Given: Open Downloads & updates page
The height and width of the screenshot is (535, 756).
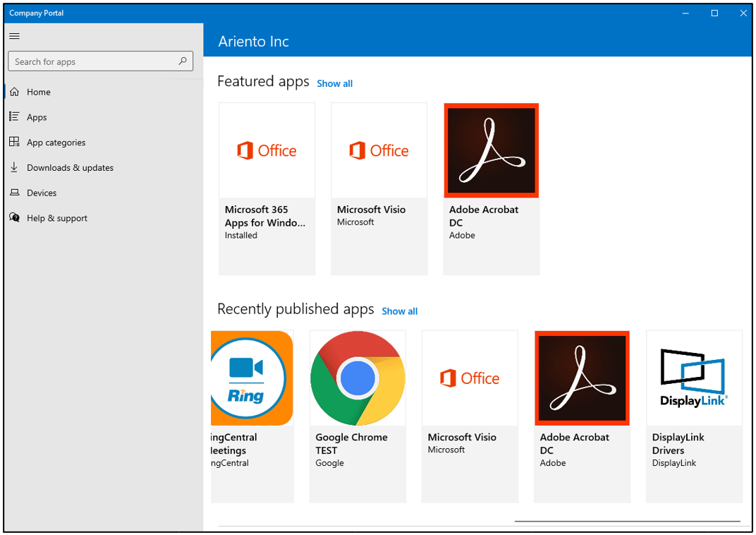Looking at the screenshot, I should tap(70, 168).
